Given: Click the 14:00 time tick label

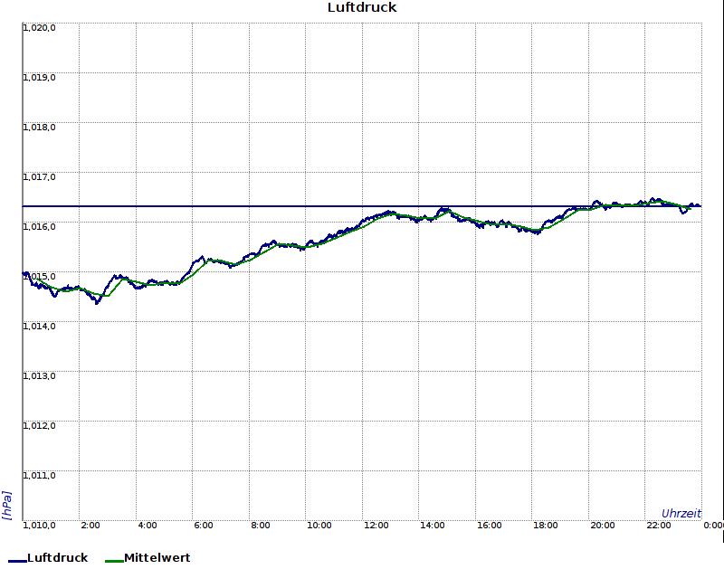Looking at the screenshot, I should pos(433,526).
